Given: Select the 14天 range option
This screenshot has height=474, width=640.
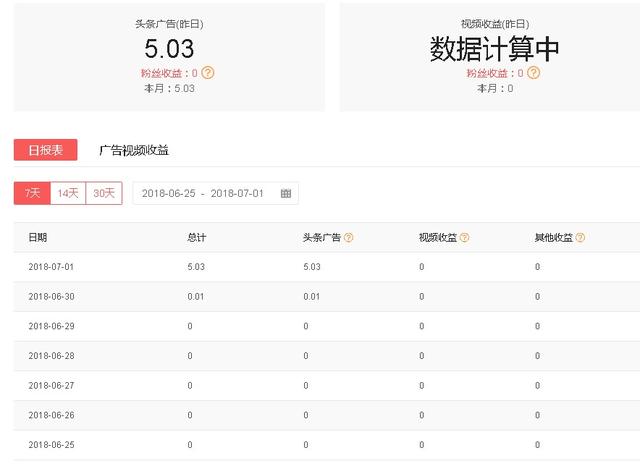Looking at the screenshot, I should 68,193.
